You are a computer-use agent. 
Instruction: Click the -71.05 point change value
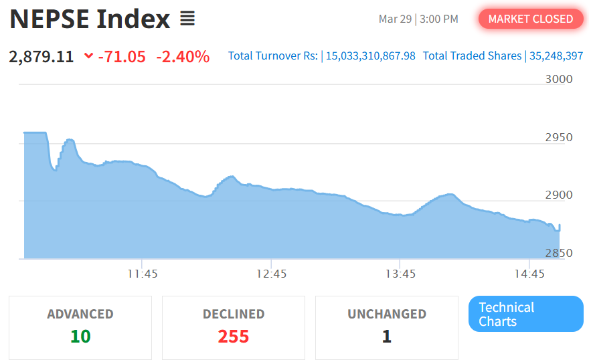point(122,57)
